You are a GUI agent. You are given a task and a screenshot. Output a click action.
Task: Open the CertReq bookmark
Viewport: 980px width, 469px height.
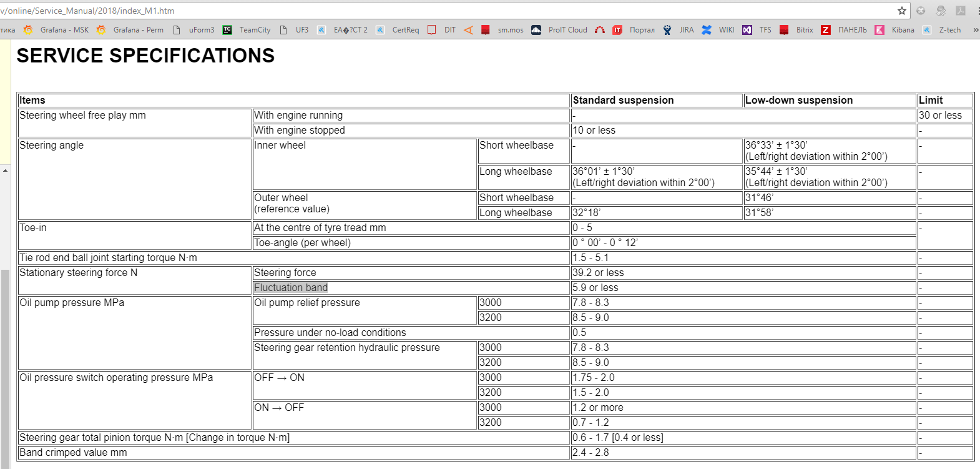(398, 30)
